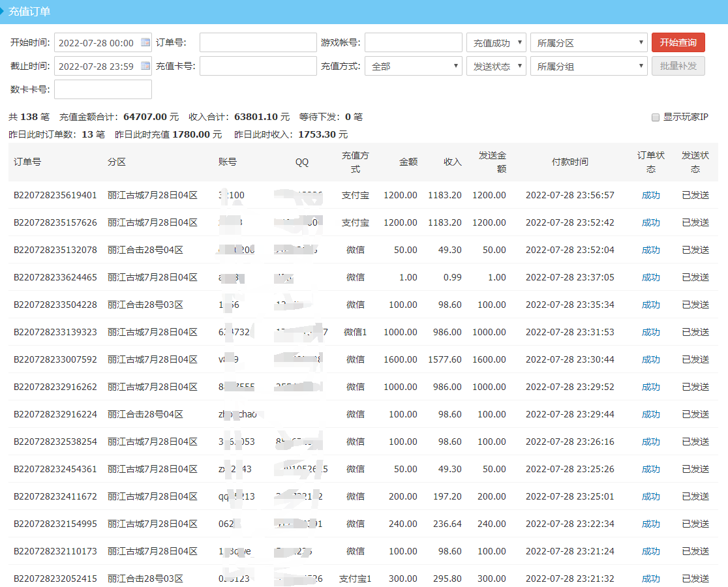Image resolution: width=728 pixels, height=587 pixels.
Task: Expand the 所属分组 group dropdown
Action: (588, 65)
